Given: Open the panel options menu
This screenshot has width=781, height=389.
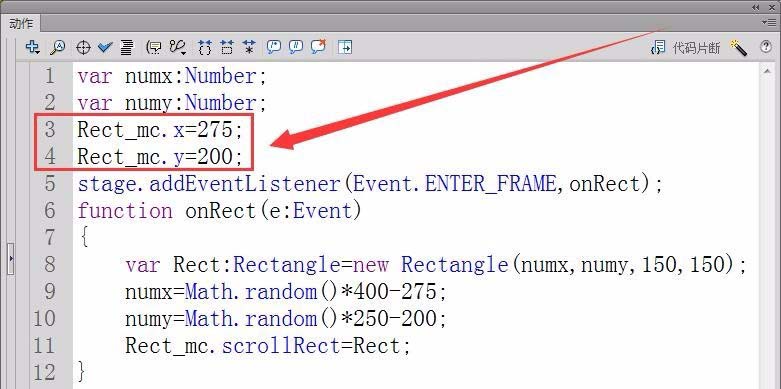Looking at the screenshot, I should (769, 22).
